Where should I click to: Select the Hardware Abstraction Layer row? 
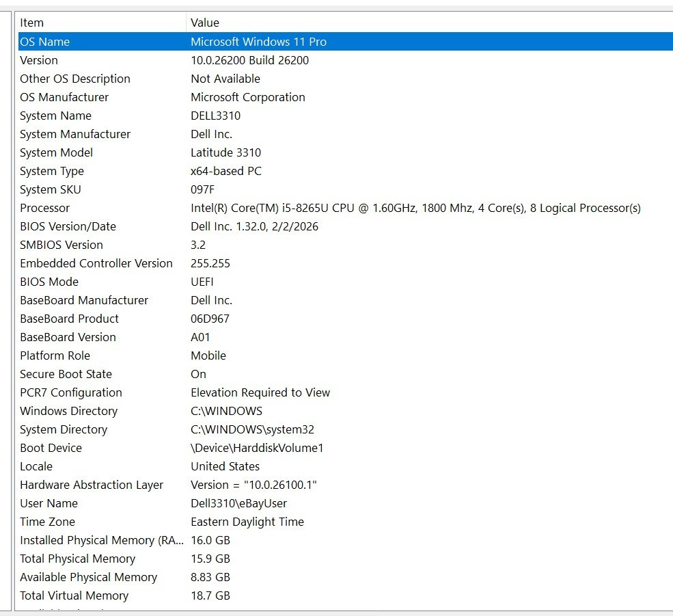[346, 485]
